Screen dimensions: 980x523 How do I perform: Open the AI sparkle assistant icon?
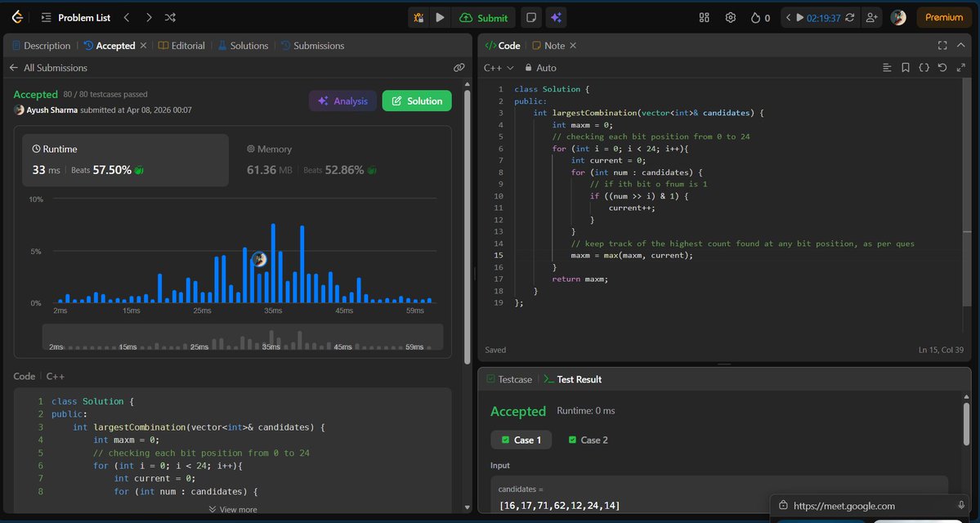[556, 17]
